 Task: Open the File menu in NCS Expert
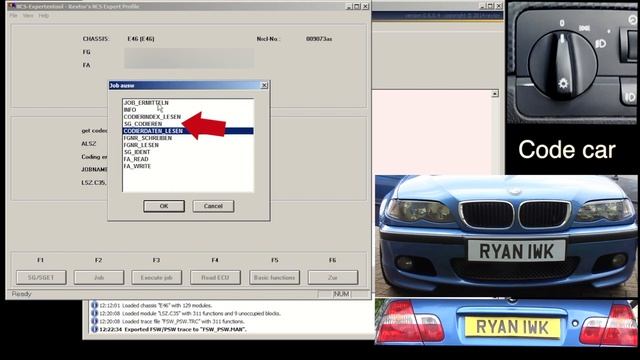pos(13,16)
